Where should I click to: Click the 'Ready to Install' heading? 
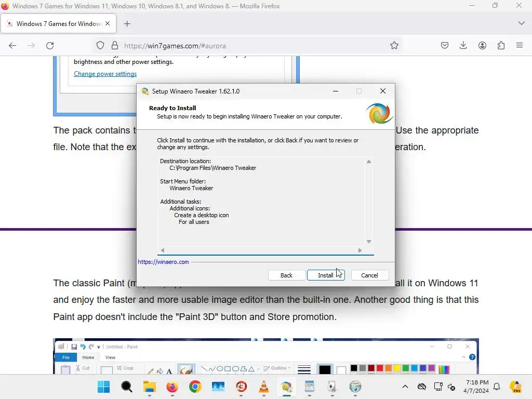[x=172, y=108]
